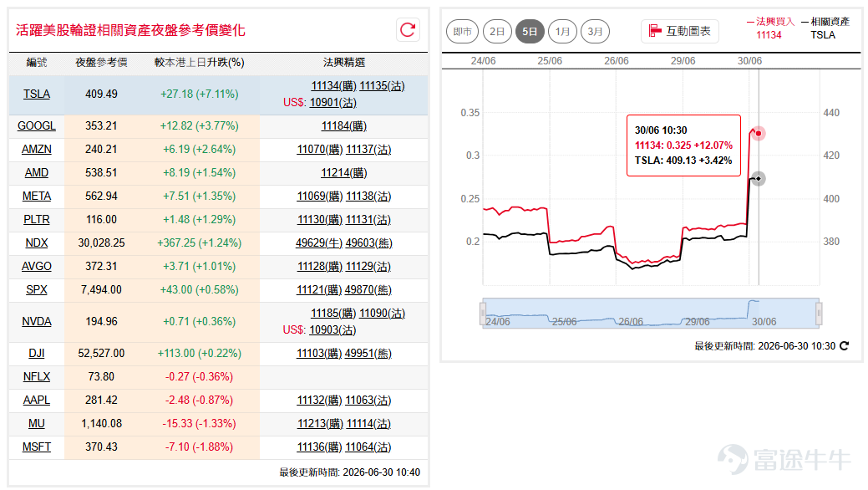The image size is (868, 490).
Task: Open the GOOGL ticker link
Action: (x=37, y=125)
